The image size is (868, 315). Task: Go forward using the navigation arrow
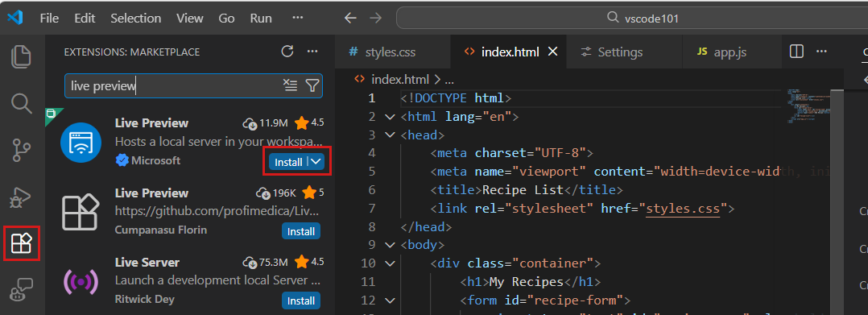click(x=376, y=18)
